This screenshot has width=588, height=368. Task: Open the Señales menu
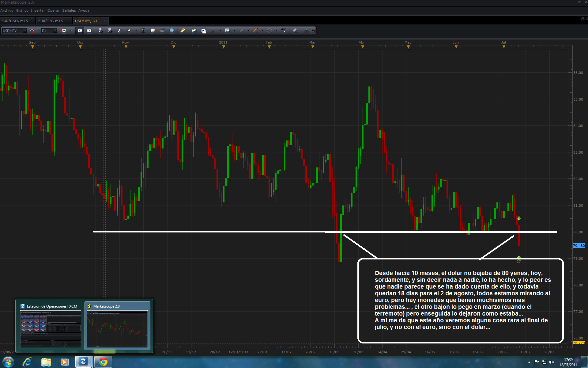point(69,10)
